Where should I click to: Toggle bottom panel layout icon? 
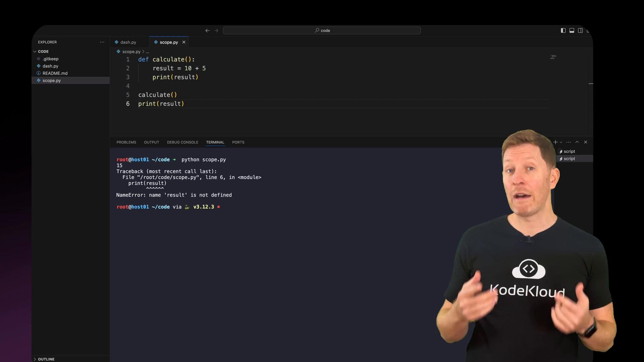click(x=572, y=31)
